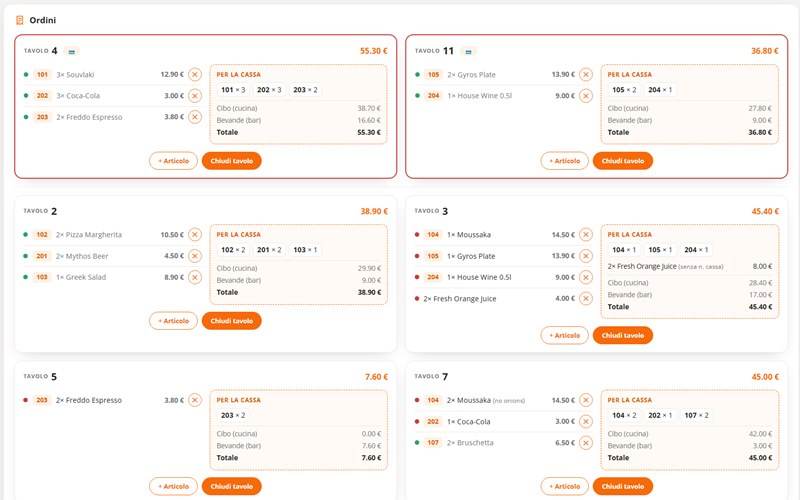Screen dimensions: 800x500
Task: Click the 36.80 € header total of Tavolo 11
Action: (765, 51)
